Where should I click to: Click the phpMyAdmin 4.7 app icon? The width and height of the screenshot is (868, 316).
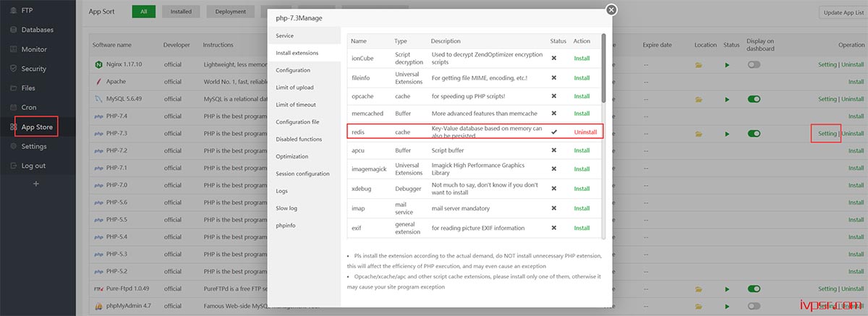[x=98, y=307]
